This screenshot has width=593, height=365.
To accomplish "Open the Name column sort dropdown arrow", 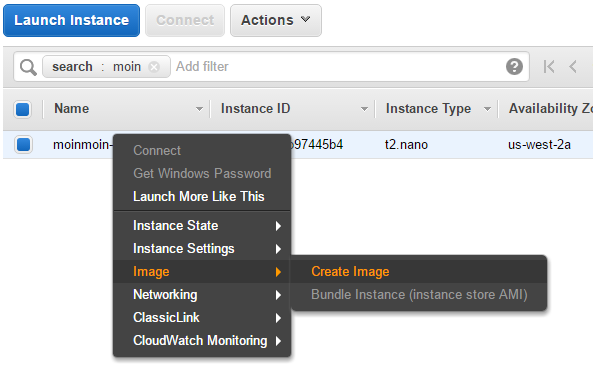I will [199, 109].
